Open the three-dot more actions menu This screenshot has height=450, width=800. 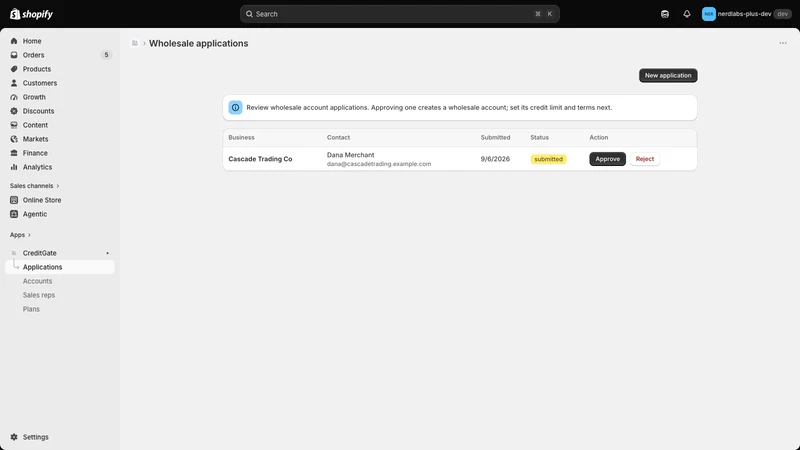(783, 43)
